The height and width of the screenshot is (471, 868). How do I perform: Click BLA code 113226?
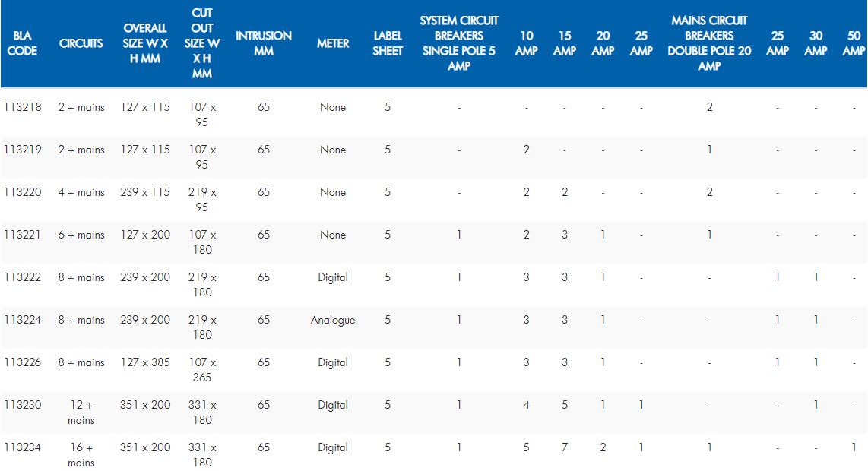pyautogui.click(x=23, y=362)
